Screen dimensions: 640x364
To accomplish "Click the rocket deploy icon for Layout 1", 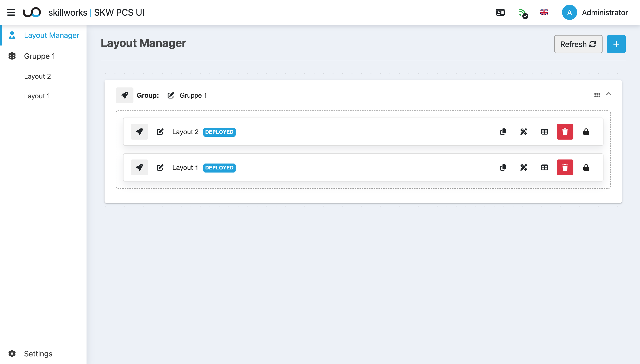I will point(139,167).
